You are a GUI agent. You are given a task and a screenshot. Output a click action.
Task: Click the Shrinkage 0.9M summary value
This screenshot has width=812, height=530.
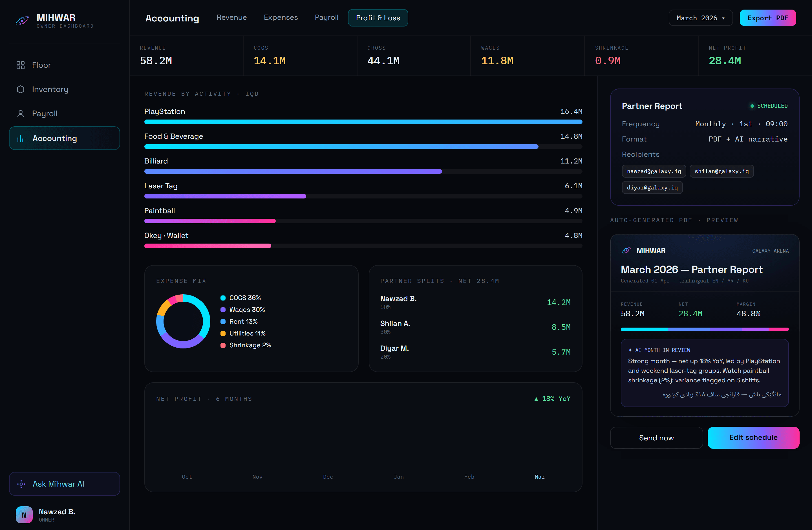[x=608, y=61]
